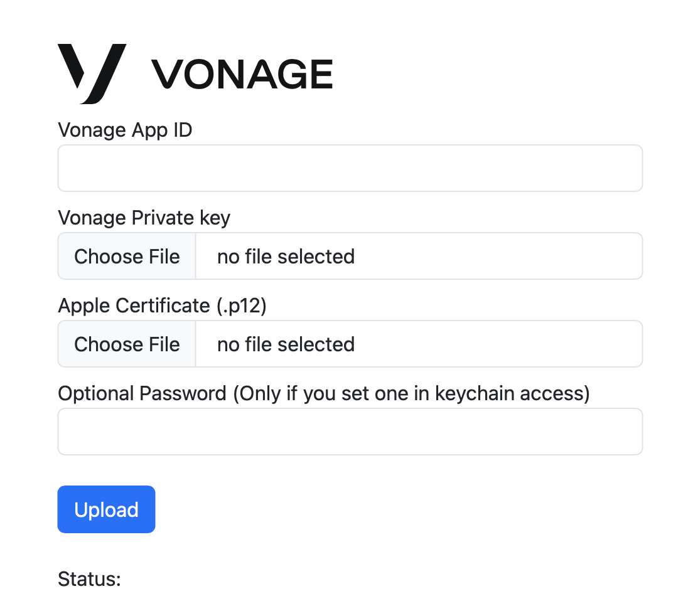The width and height of the screenshot is (693, 616).
Task: Click the Vonage App ID label
Action: [x=125, y=130]
